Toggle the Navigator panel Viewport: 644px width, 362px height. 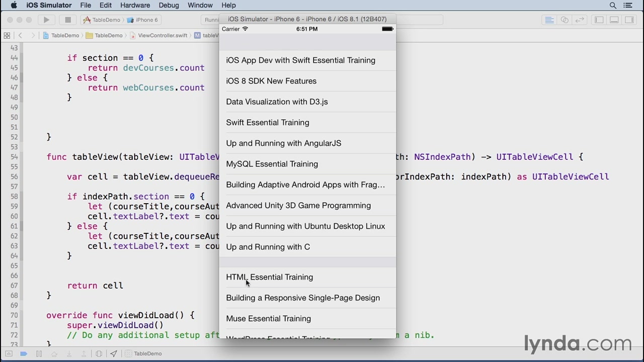[599, 20]
